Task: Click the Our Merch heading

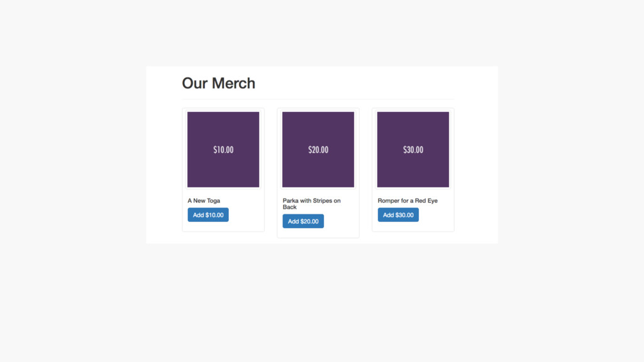Action: [x=218, y=83]
